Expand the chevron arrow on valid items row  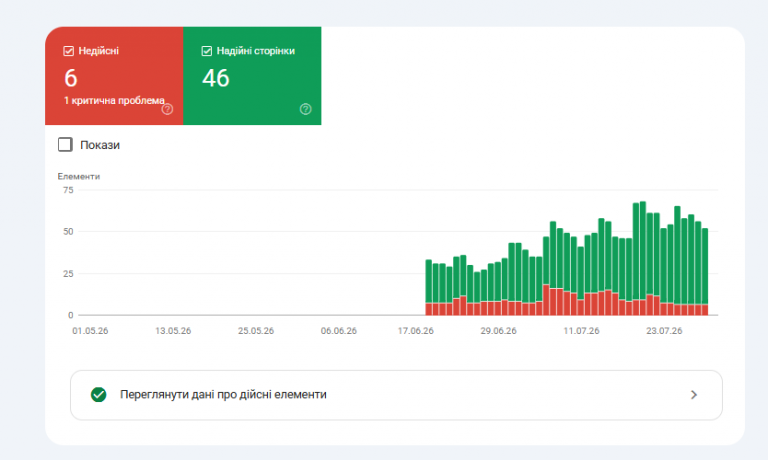[694, 395]
